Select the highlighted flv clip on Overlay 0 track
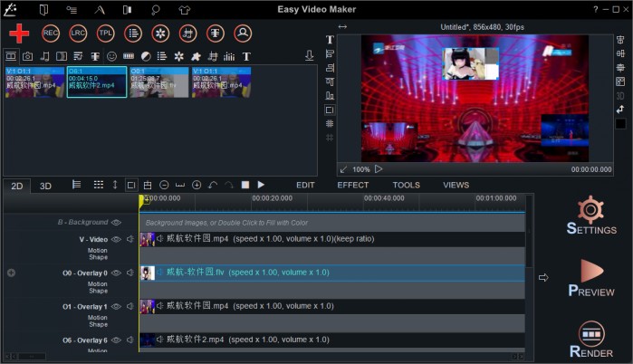This screenshot has width=633, height=364. coord(332,273)
